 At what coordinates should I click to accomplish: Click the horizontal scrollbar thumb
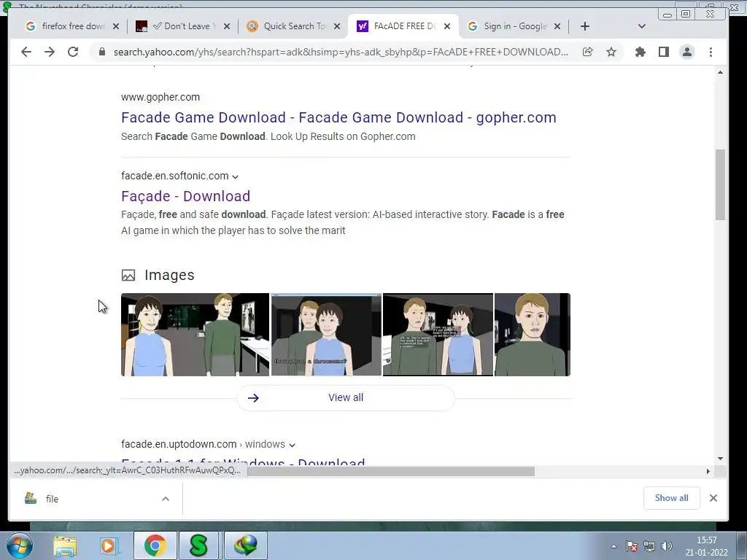pyautogui.click(x=391, y=472)
